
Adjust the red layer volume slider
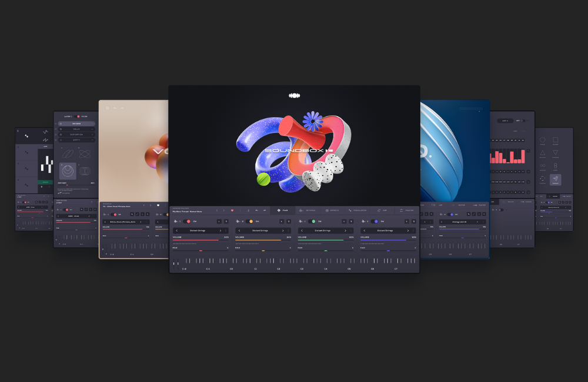click(201, 240)
